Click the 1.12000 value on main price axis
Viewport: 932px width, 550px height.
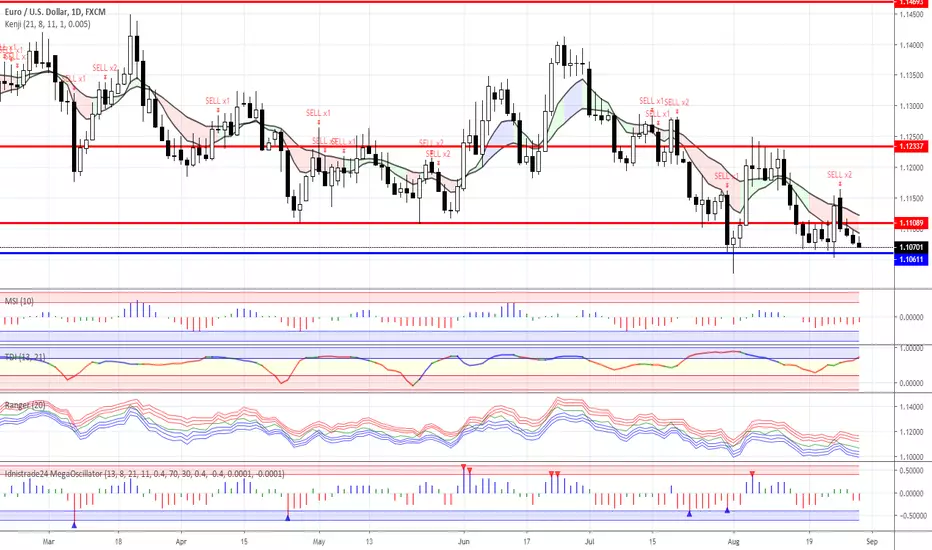coord(911,168)
